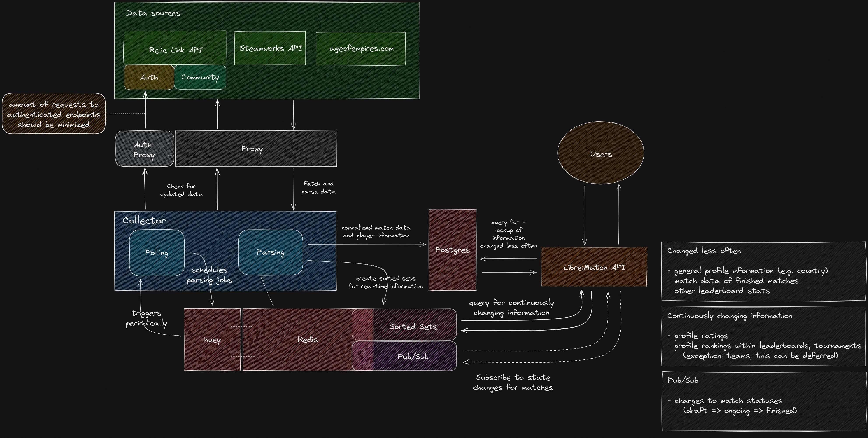
Task: Select the Redis block label
Action: click(x=307, y=339)
